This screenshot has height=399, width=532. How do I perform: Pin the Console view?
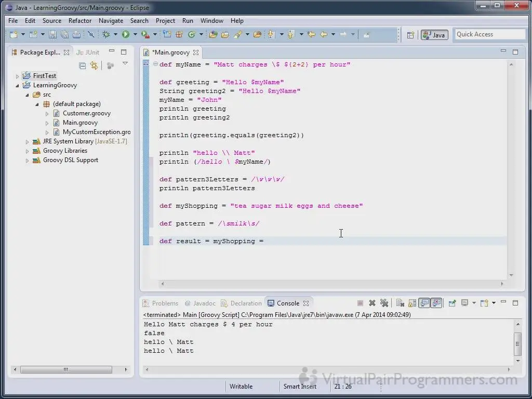pos(452,303)
